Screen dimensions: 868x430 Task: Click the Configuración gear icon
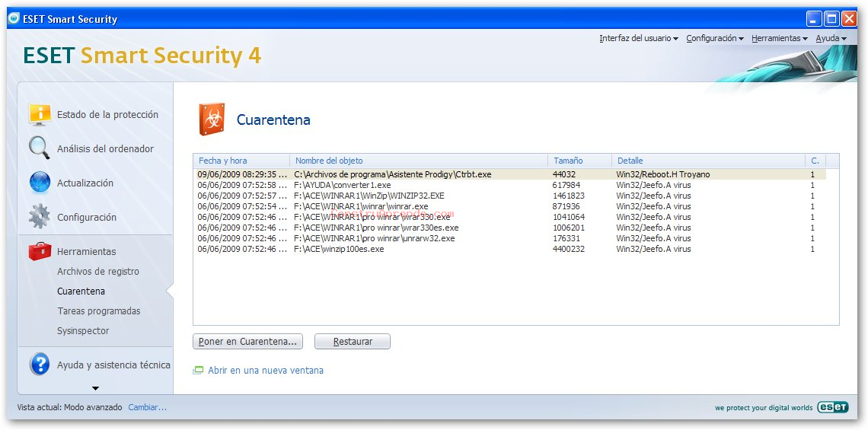(40, 217)
